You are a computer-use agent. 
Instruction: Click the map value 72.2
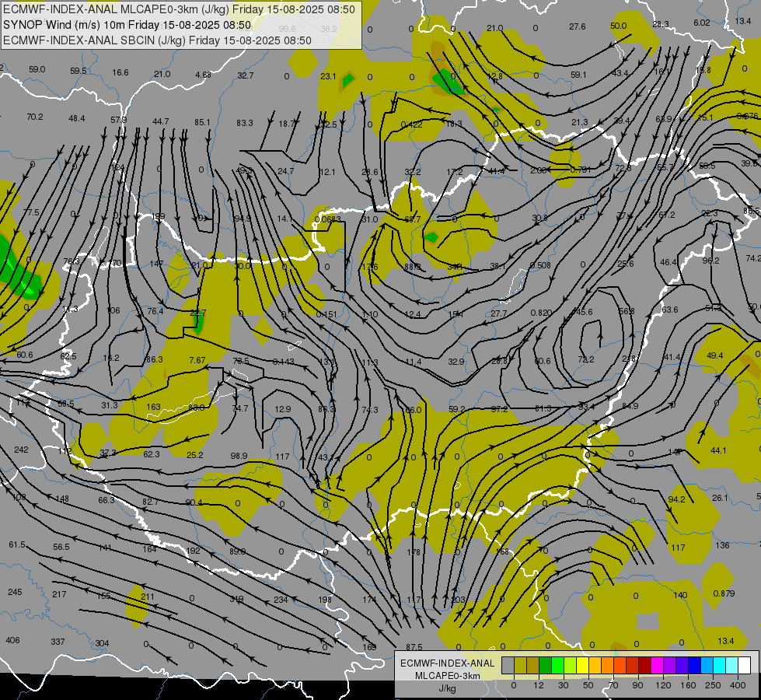coord(586,359)
